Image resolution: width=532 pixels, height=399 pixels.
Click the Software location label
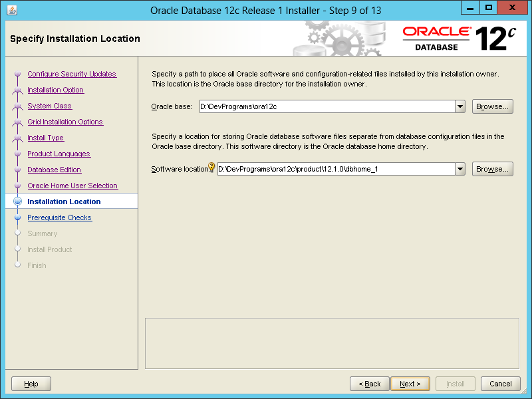click(180, 169)
